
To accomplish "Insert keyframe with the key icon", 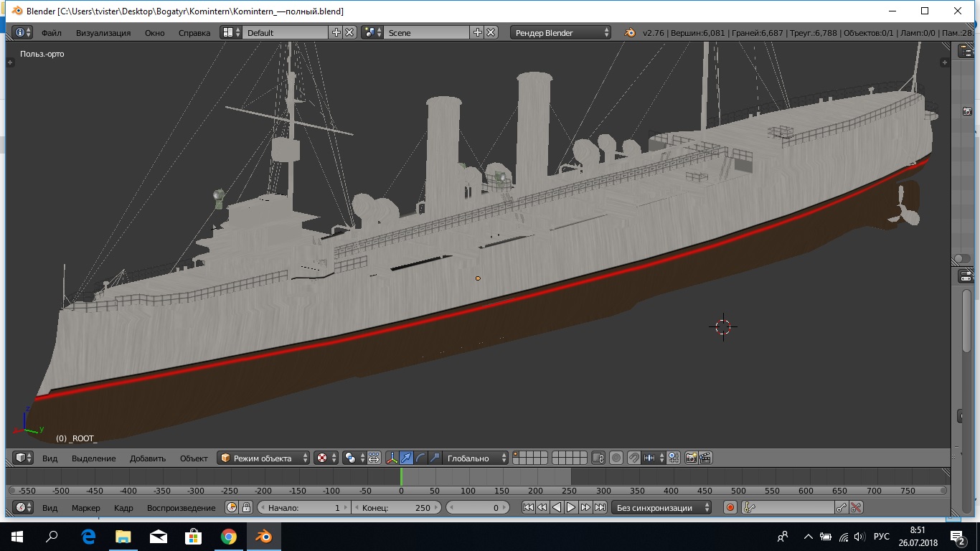I will [842, 507].
